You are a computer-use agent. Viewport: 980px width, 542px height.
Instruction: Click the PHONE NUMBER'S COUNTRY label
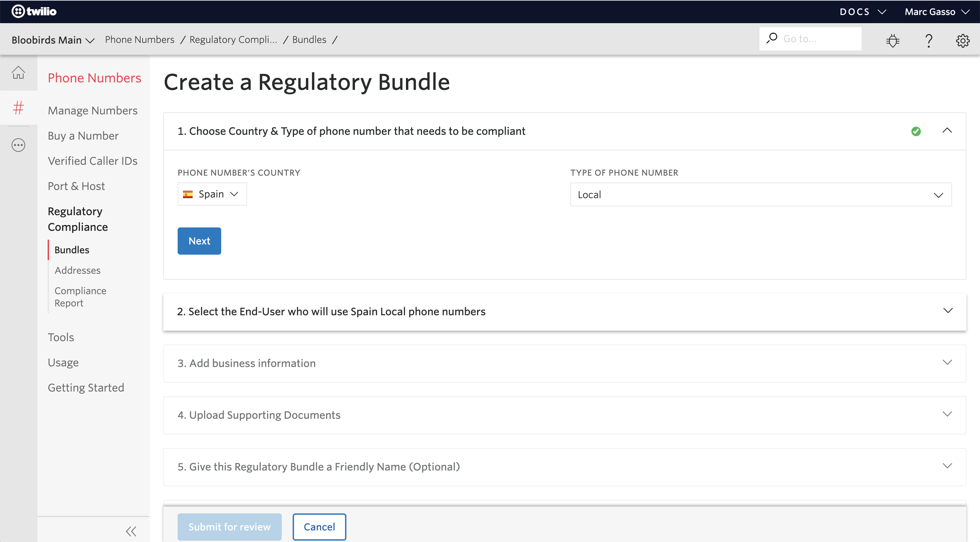click(x=239, y=173)
